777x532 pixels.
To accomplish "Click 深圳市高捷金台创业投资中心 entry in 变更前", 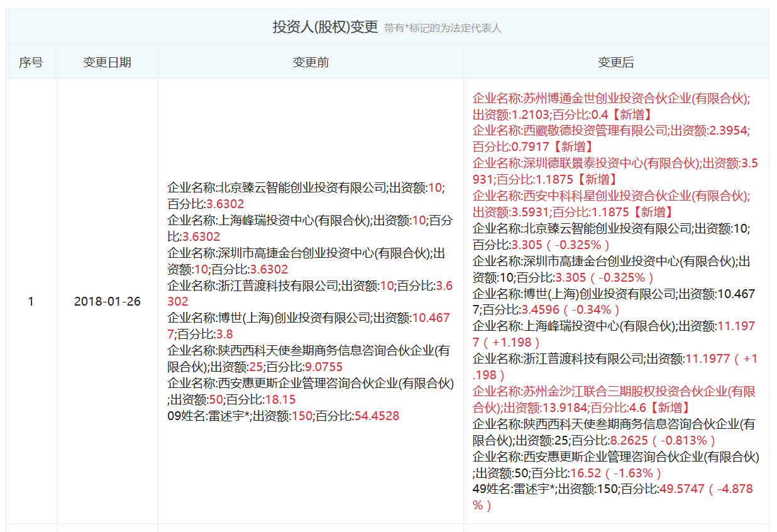I will pos(306,261).
